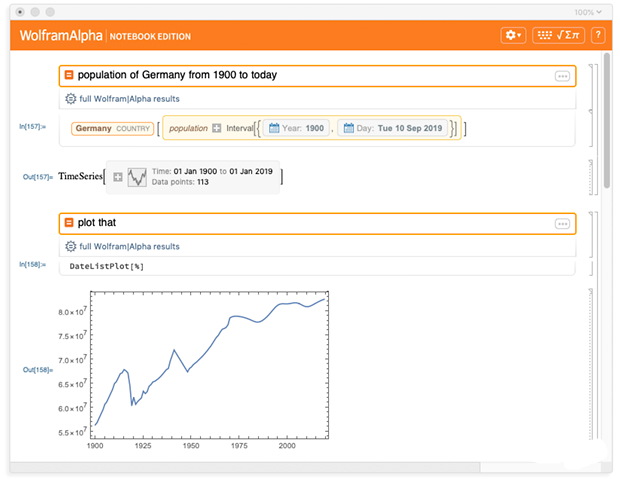Select the Year: 1900 date box
Image resolution: width=620 pixels, height=479 pixels.
coord(296,128)
